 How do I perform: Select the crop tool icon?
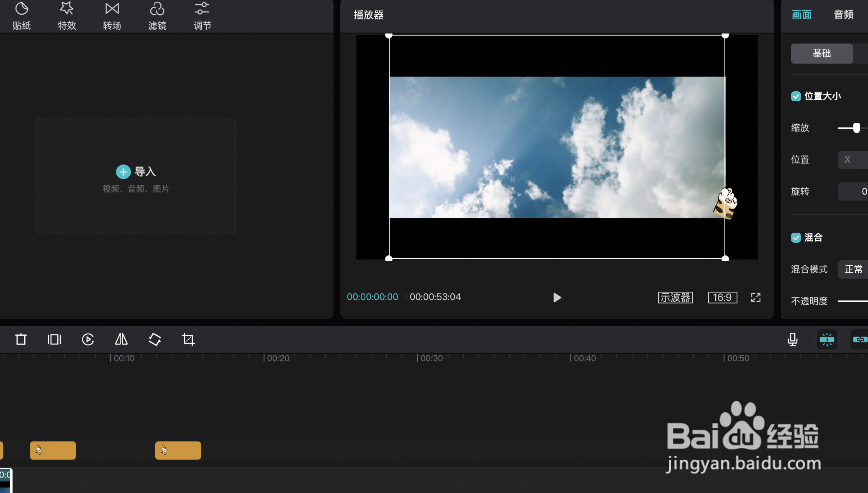click(188, 339)
